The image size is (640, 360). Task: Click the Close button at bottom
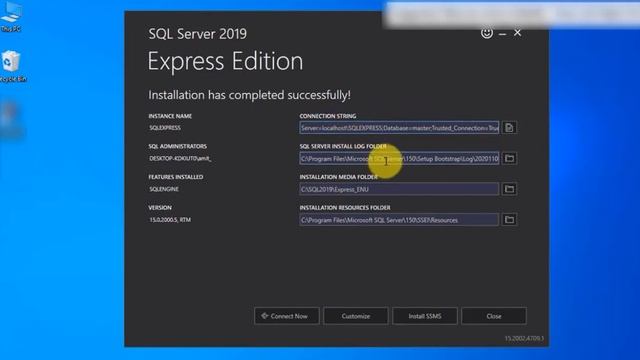tap(494, 316)
